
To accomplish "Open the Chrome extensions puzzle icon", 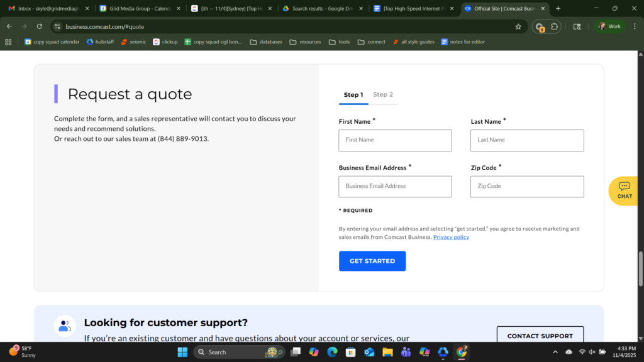I will [x=555, y=26].
